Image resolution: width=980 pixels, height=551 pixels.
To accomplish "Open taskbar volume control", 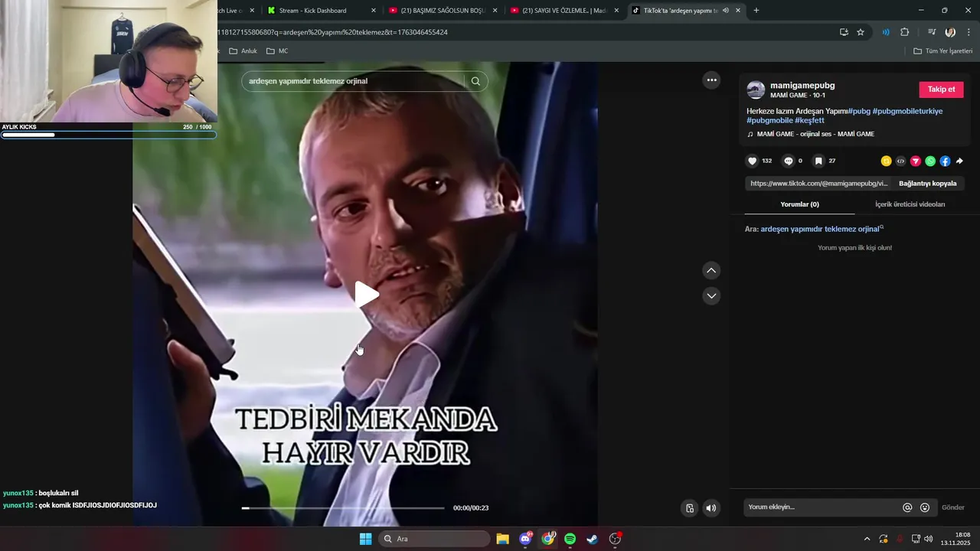I will click(x=929, y=539).
